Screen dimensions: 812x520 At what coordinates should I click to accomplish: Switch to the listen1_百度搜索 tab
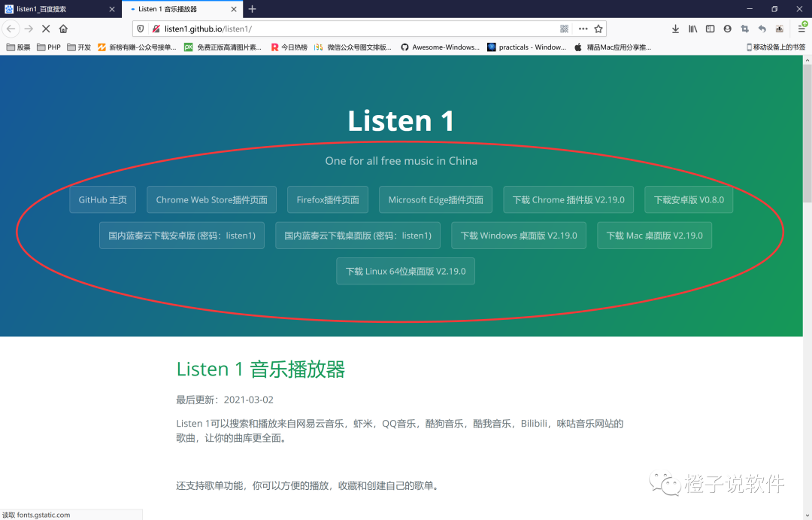pyautogui.click(x=60, y=9)
